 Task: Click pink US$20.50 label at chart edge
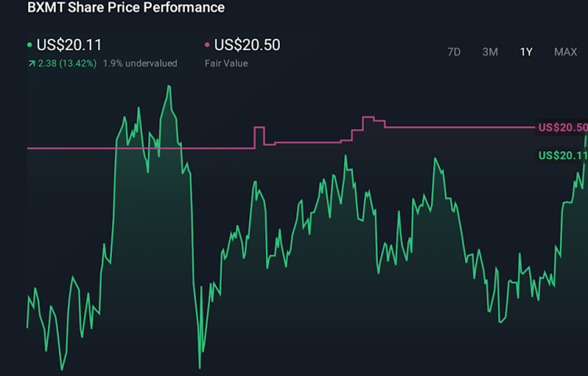click(562, 128)
